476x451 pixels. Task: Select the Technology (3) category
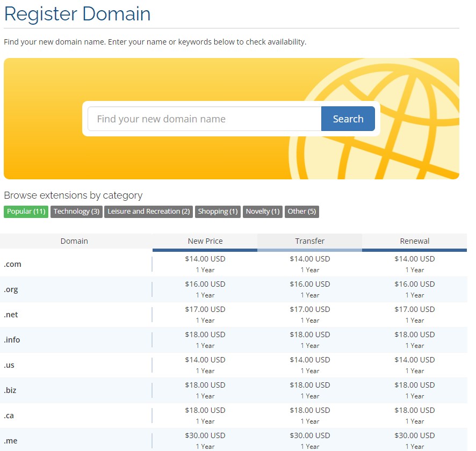point(76,212)
